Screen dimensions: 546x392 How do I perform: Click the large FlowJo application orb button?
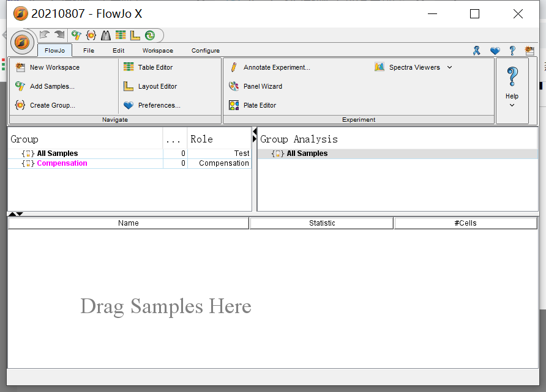[22, 42]
